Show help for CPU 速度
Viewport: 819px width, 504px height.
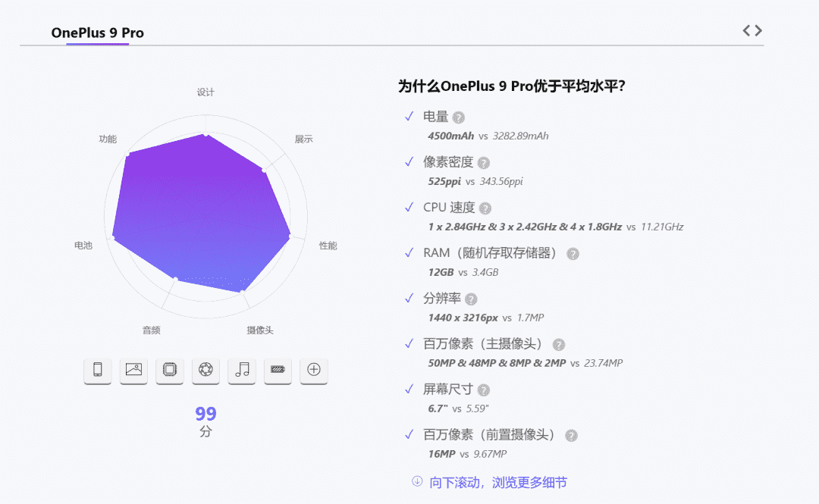coord(485,208)
